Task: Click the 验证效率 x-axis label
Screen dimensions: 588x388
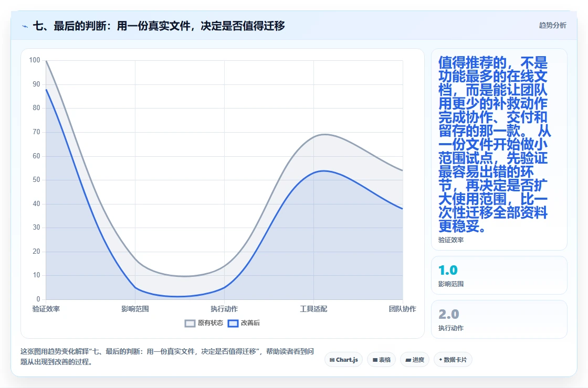Action: [46, 309]
